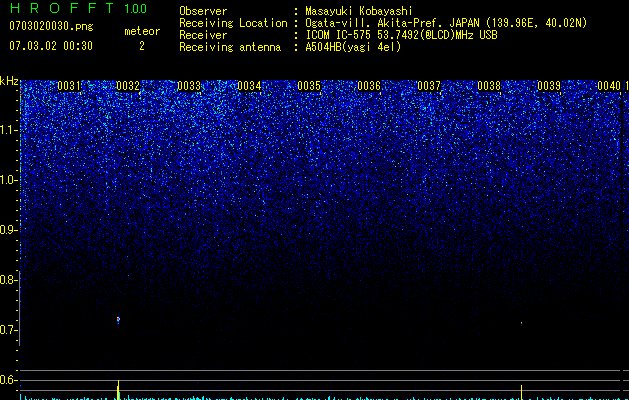Click the 0035 time marker
This screenshot has width=629, height=400.
[309, 86]
